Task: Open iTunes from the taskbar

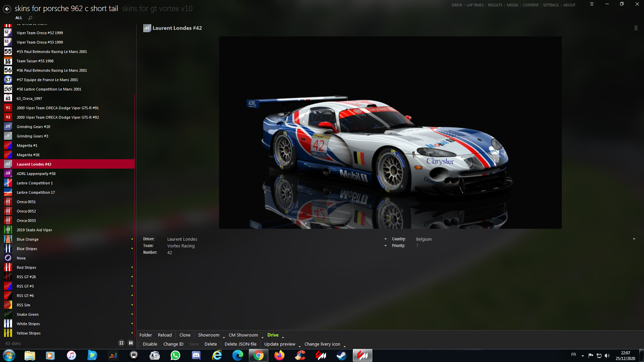Action: (x=71, y=355)
